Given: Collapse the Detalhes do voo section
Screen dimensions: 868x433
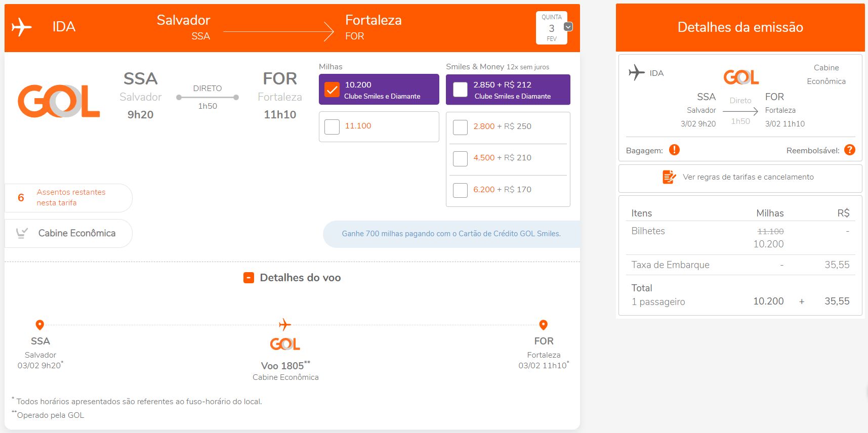Looking at the screenshot, I should [x=249, y=278].
